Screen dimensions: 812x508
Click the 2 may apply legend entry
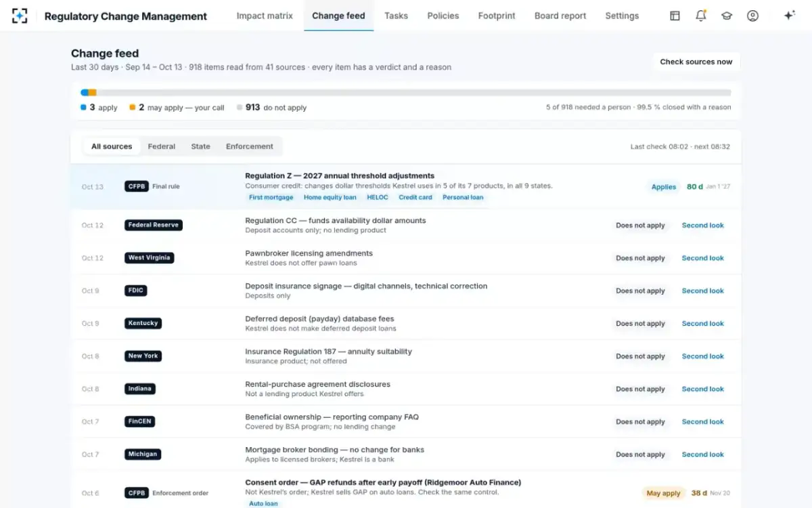coord(177,107)
